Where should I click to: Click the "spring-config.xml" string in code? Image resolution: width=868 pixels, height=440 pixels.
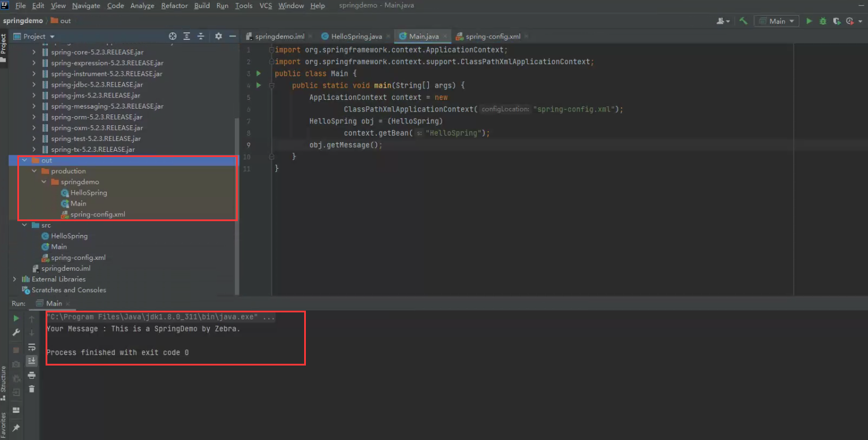coord(575,109)
